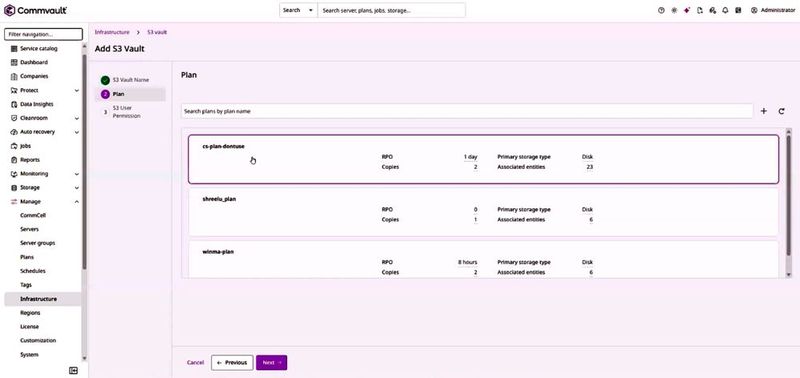Click the Administrator user avatar icon
Image resolution: width=800 pixels, height=378 pixels.
point(754,10)
